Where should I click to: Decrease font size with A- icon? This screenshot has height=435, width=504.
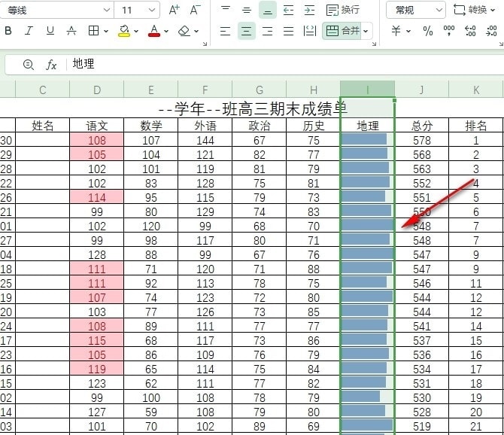click(x=195, y=10)
